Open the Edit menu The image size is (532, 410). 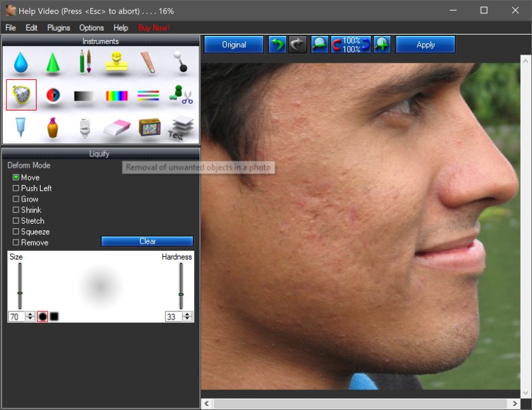pyautogui.click(x=31, y=27)
